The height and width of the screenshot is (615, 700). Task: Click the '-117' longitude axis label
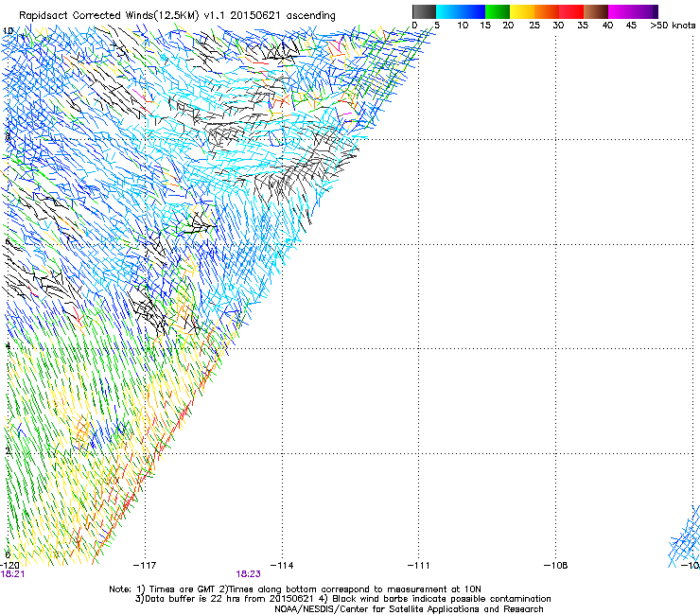pyautogui.click(x=145, y=566)
